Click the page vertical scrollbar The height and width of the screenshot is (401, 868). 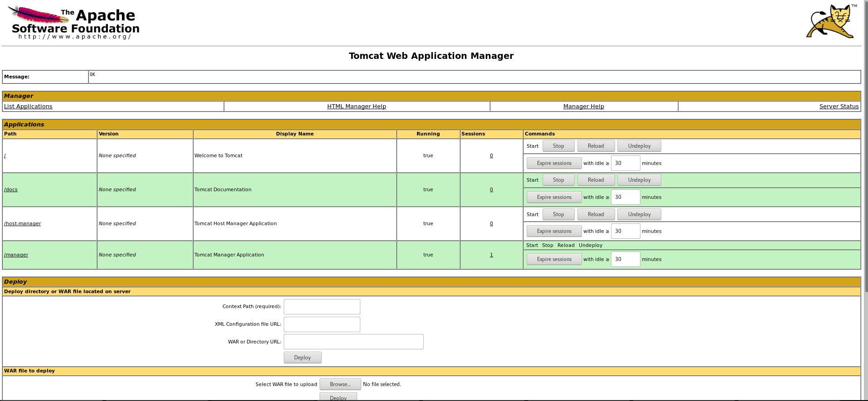point(865,181)
